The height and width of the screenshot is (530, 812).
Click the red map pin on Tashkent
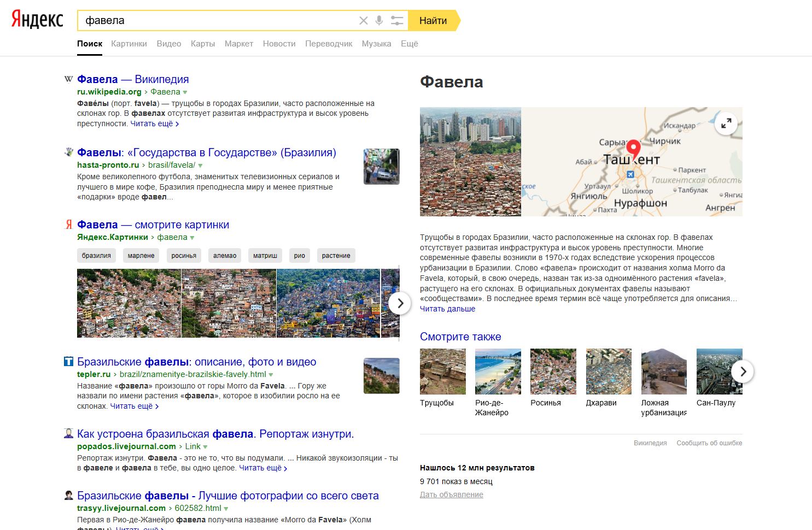[x=633, y=149]
